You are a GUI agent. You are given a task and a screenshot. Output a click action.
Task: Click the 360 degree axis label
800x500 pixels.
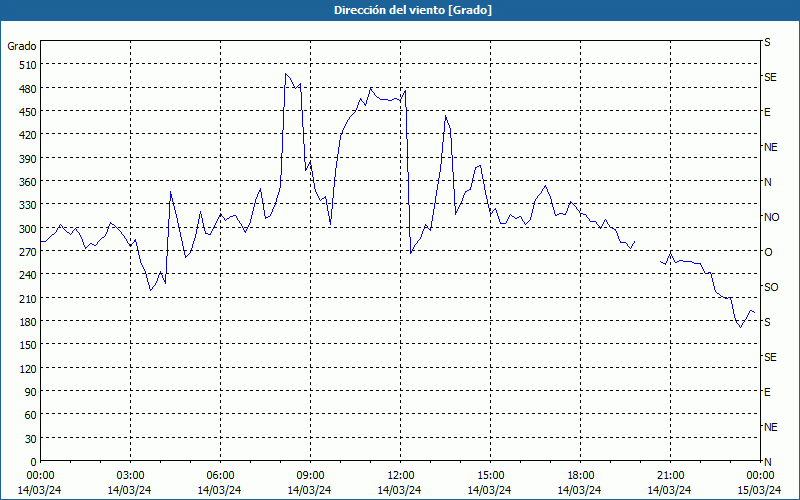coord(29,182)
